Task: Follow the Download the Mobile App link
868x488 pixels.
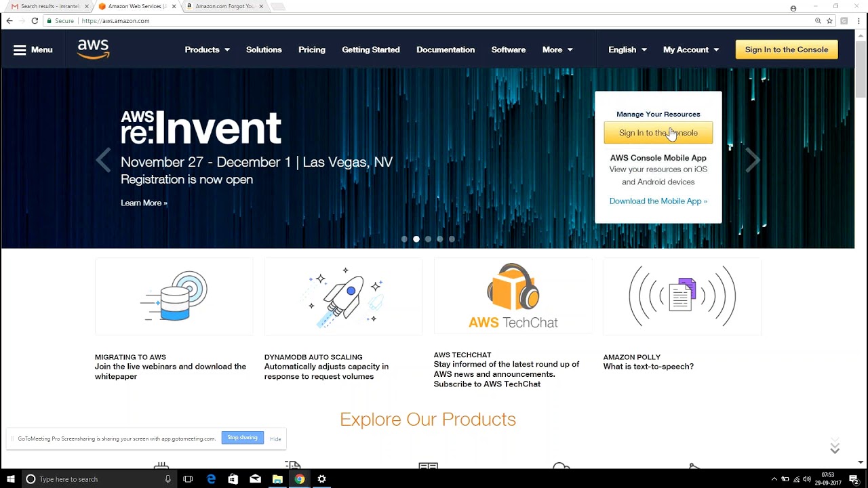Action: click(x=658, y=201)
